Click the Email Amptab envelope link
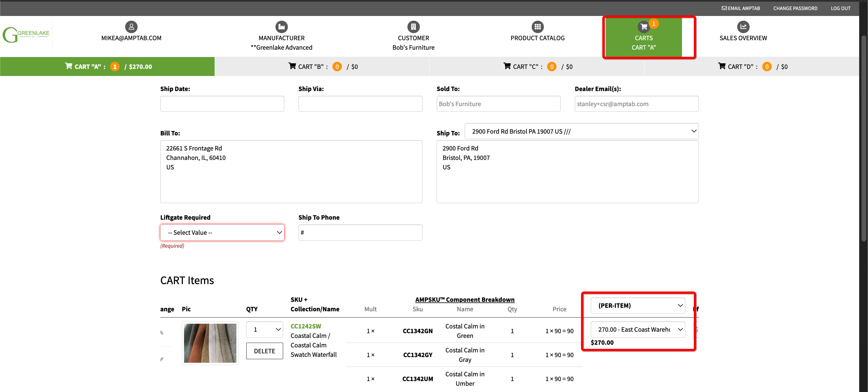 (x=740, y=8)
